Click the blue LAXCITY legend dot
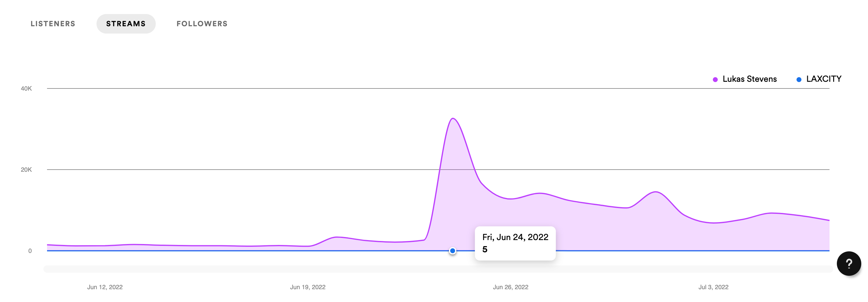 pyautogui.click(x=799, y=79)
